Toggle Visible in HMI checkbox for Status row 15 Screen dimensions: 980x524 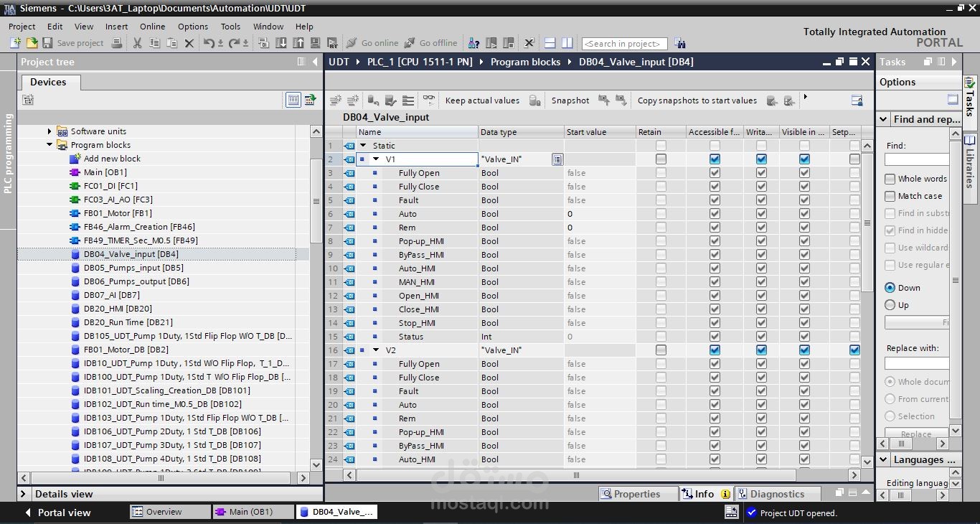click(804, 337)
